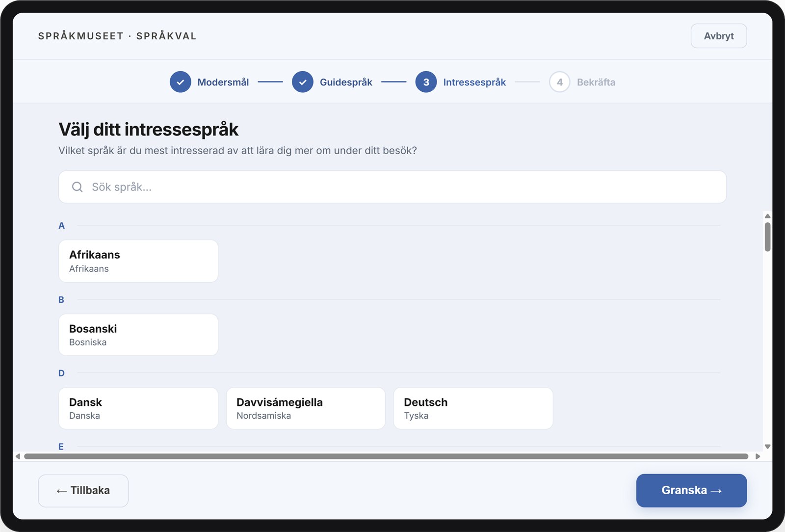This screenshot has width=785, height=532.
Task: Select the Intressespråk step label
Action: (474, 82)
